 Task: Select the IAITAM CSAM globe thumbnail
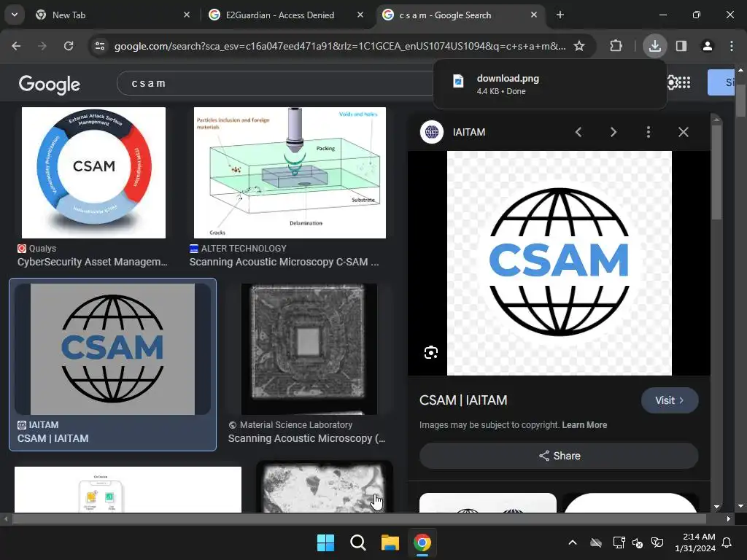click(112, 349)
